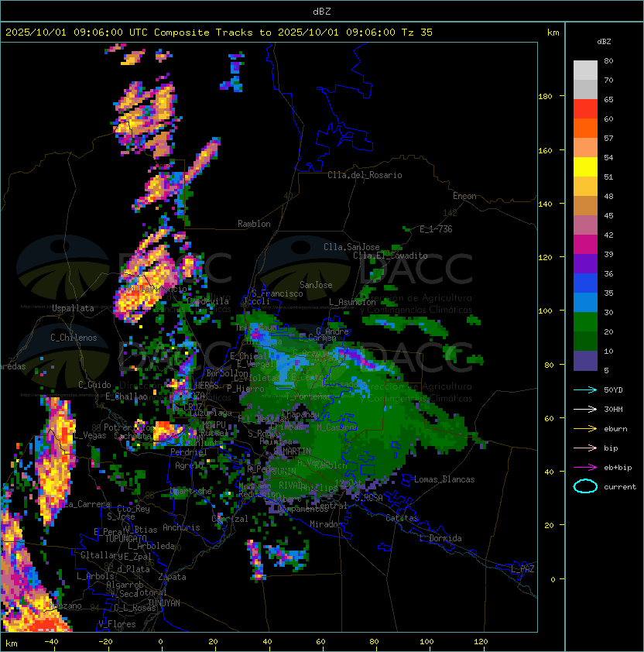This screenshot has width=644, height=652.
Task: Click the white 30HM track arrow in legend
Action: coord(585,409)
